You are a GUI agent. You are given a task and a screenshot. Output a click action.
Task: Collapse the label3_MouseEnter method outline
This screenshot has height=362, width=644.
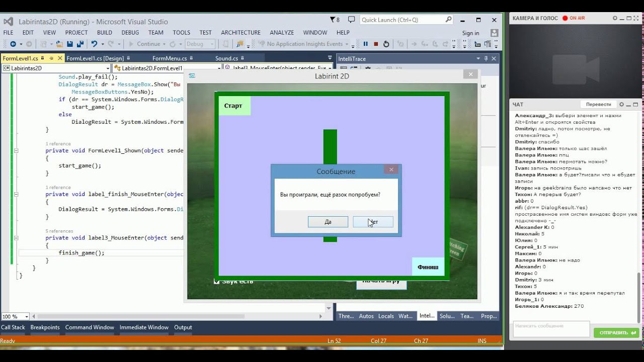click(x=16, y=238)
